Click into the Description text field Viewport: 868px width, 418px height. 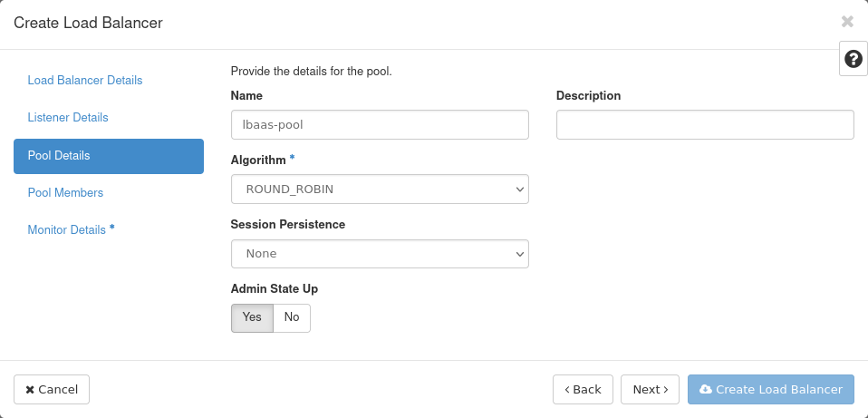pyautogui.click(x=705, y=124)
